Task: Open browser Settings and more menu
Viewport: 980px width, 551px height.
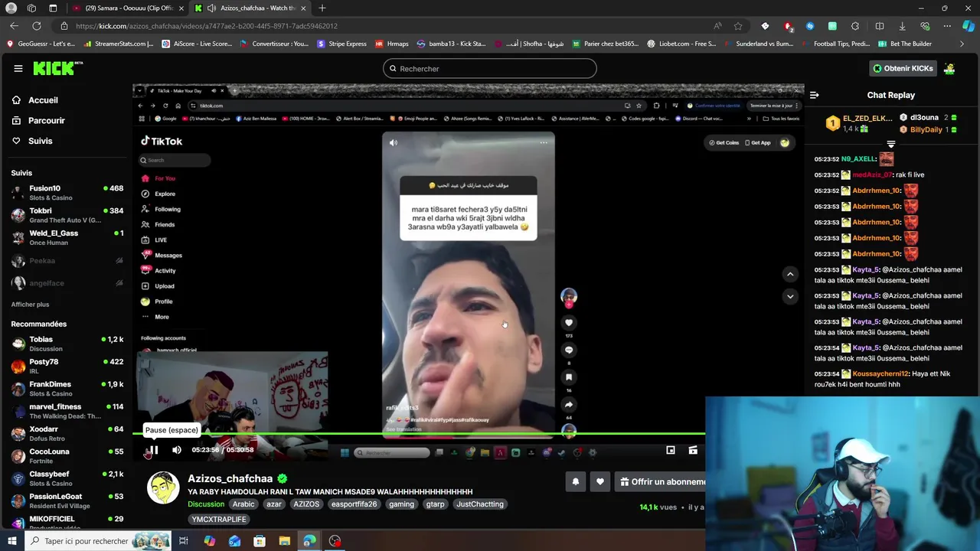Action: pyautogui.click(x=947, y=26)
